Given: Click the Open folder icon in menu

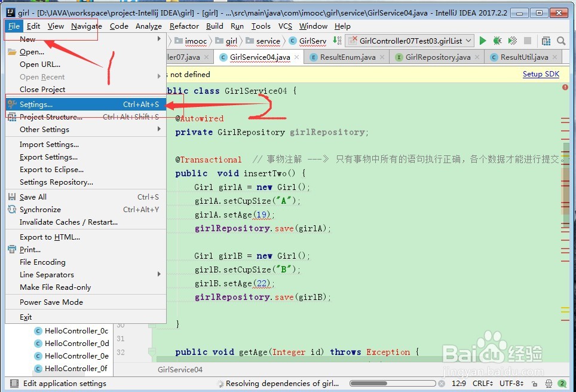Looking at the screenshot, I should [x=12, y=52].
